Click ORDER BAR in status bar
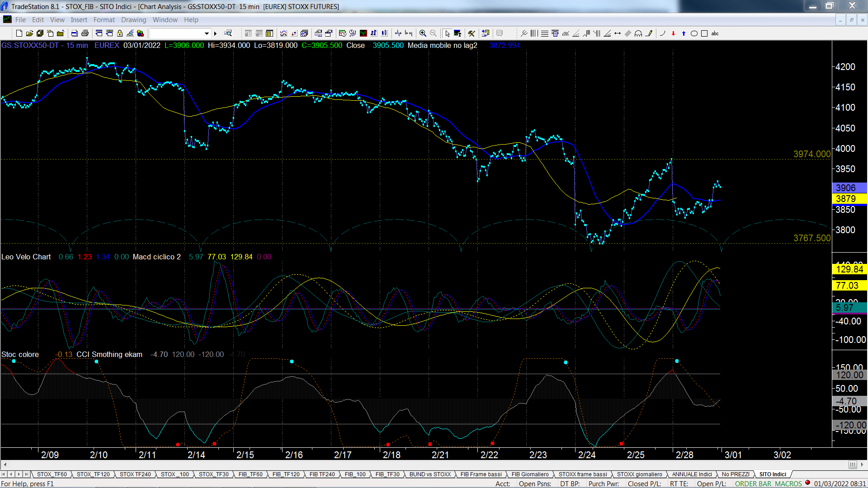Viewport: 868px width, 488px height. [753, 483]
